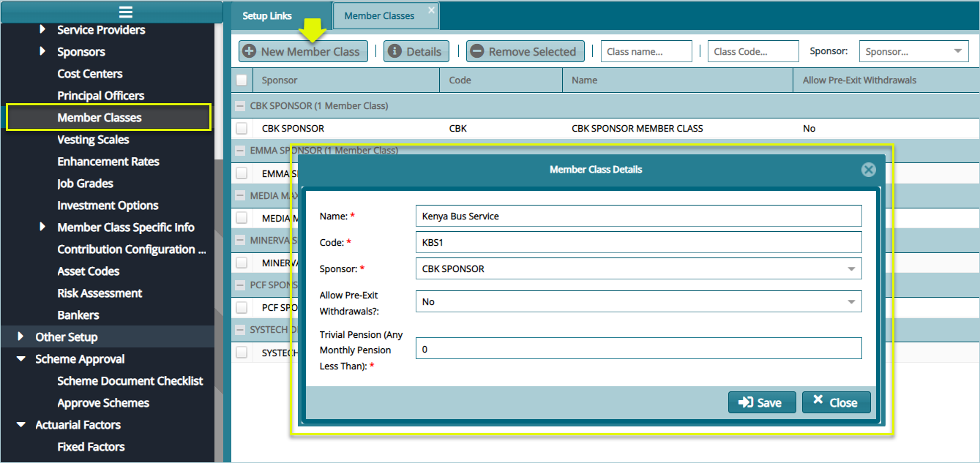Collapse the Actuarial Factors section
This screenshot has width=980, height=463.
click(20, 425)
